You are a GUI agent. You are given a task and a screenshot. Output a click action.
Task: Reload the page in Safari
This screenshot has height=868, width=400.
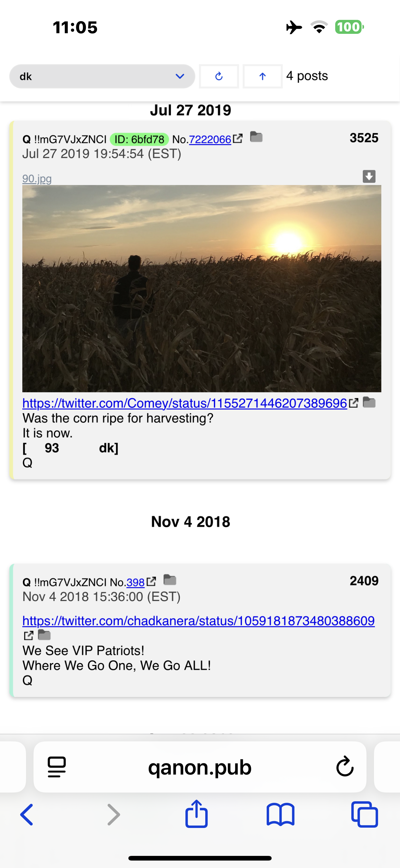[345, 766]
